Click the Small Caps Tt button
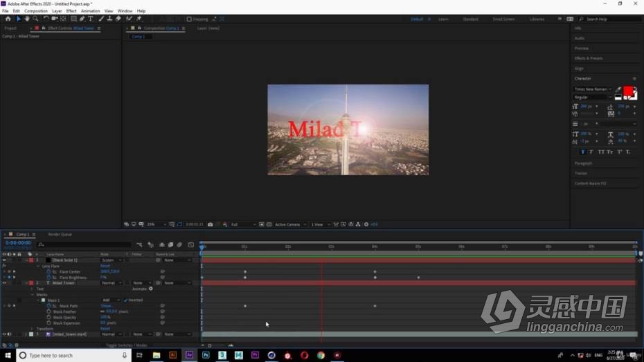 pos(610,152)
